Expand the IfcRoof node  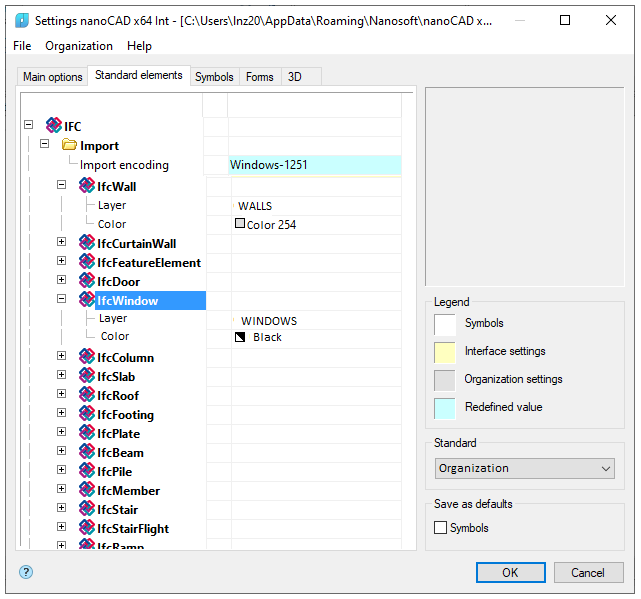click(61, 394)
